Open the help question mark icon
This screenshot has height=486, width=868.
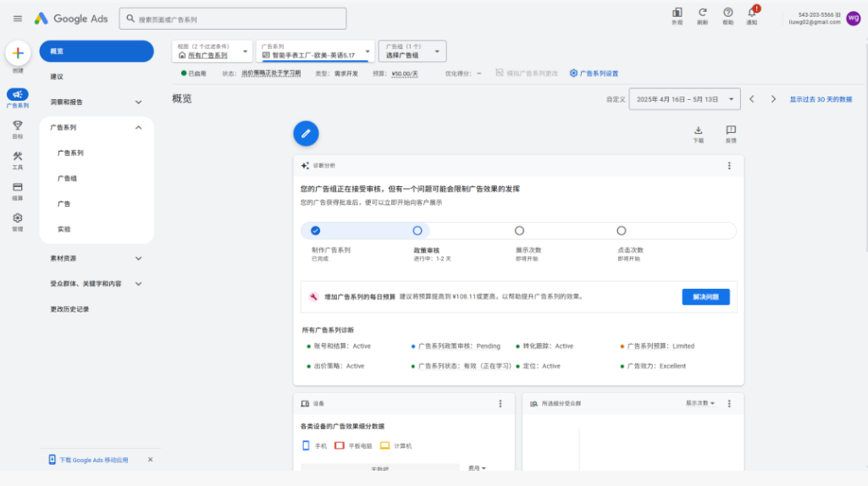tap(728, 13)
